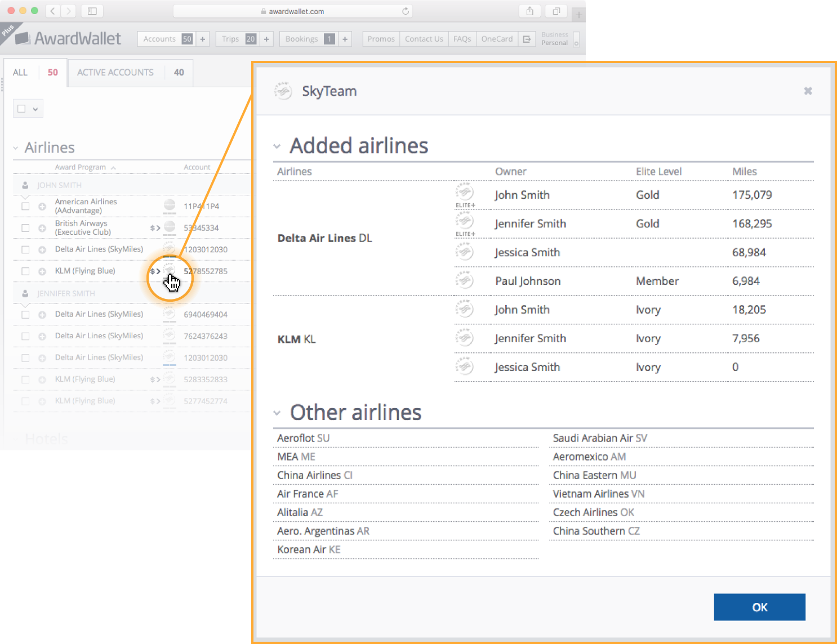Click the SkyTeam alliance icon on KLM row

pyautogui.click(x=169, y=270)
